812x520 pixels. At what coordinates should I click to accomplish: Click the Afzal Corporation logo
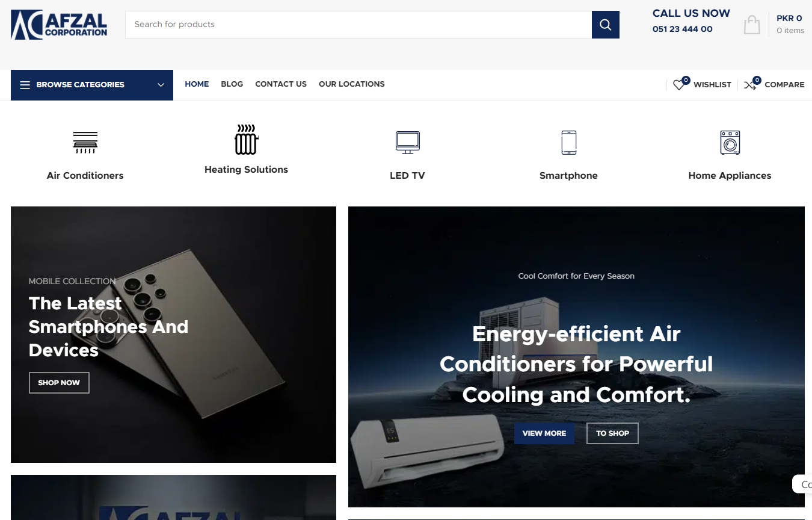click(59, 25)
